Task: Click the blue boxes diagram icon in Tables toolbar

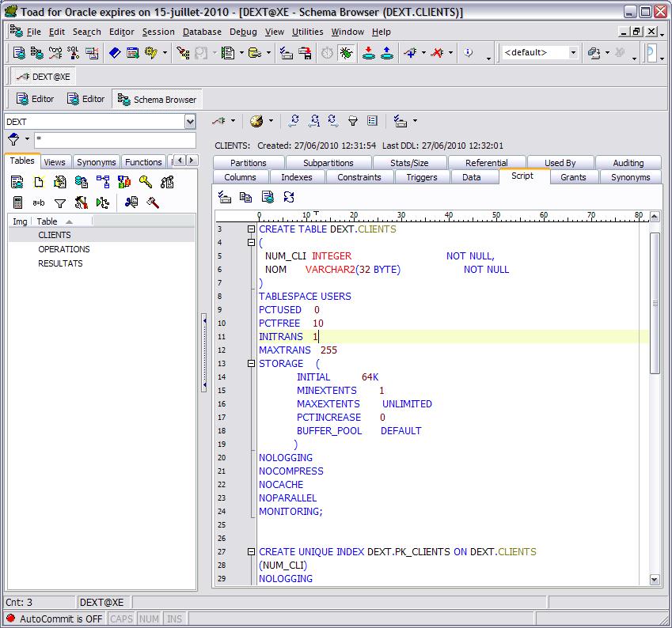Action: point(103,182)
